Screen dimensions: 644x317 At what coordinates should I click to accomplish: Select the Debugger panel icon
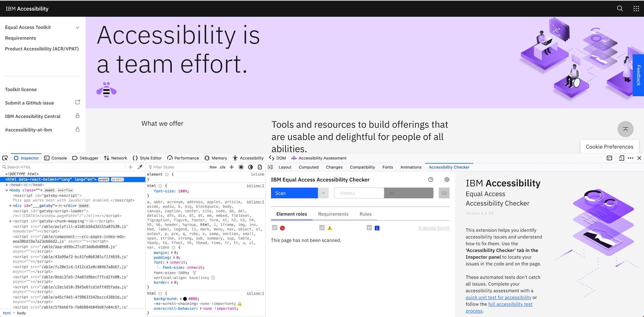[74, 158]
